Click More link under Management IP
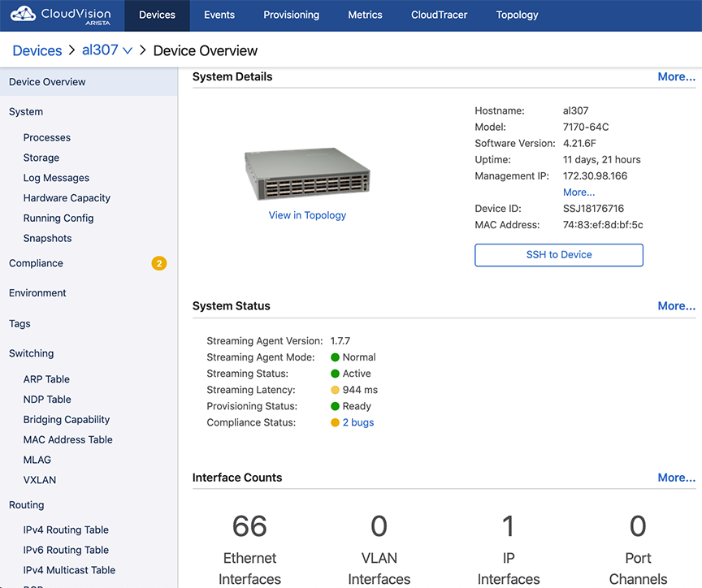The image size is (702, 588). click(578, 192)
